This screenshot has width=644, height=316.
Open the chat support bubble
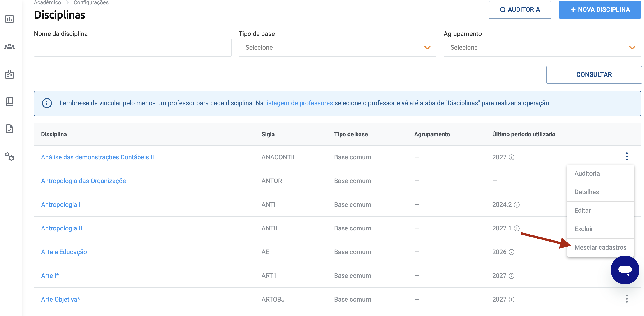click(625, 270)
